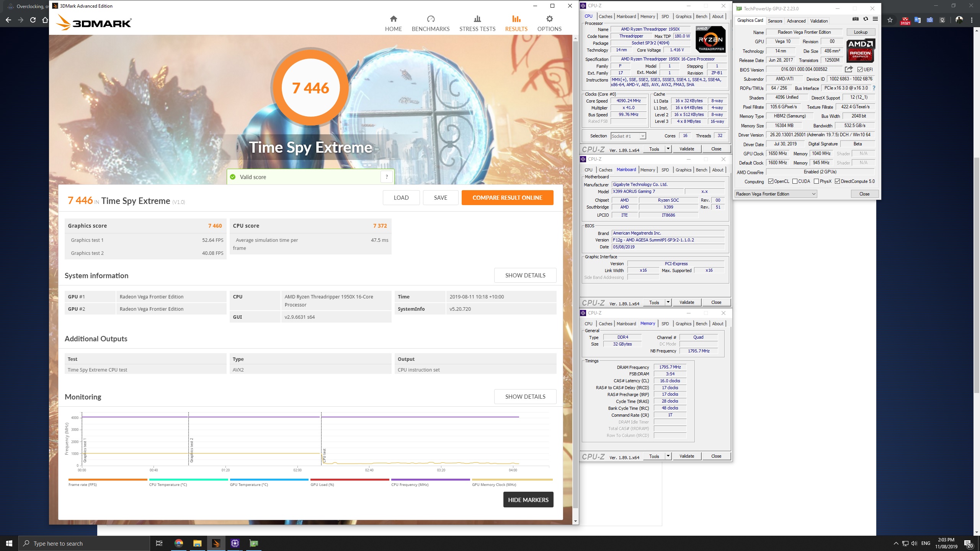Image resolution: width=980 pixels, height=551 pixels.
Task: Open the Validation tab in GPU-Z
Action: point(819,21)
